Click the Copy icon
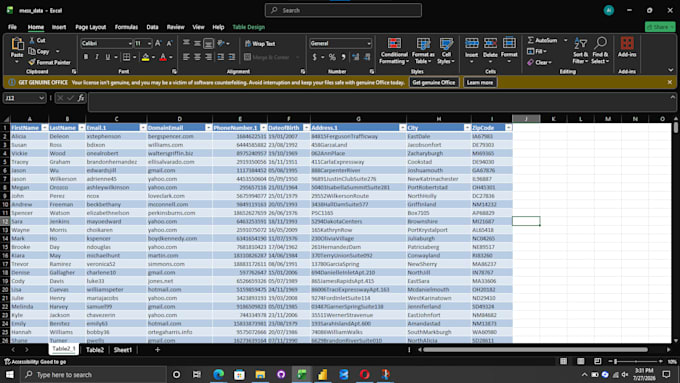 (x=32, y=51)
